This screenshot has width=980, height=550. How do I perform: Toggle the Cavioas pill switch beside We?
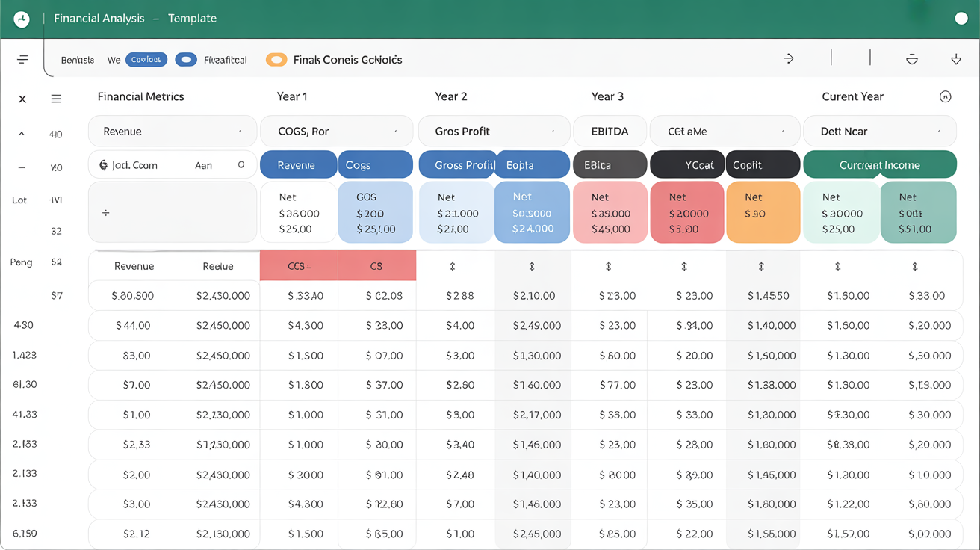(146, 59)
